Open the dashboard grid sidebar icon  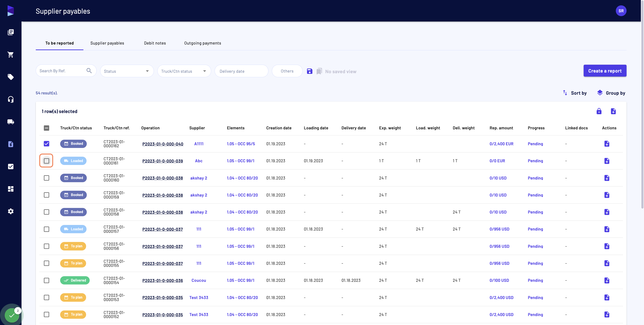pyautogui.click(x=11, y=189)
